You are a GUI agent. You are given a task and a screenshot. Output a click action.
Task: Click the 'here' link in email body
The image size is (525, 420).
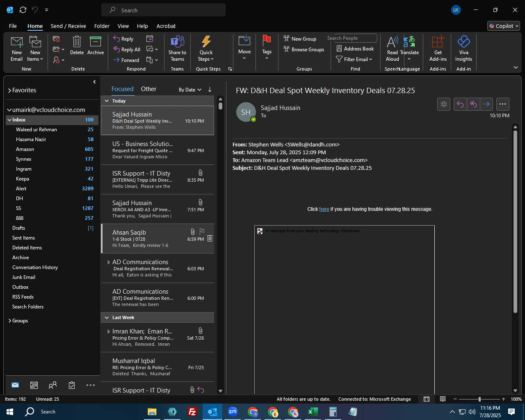pos(324,209)
